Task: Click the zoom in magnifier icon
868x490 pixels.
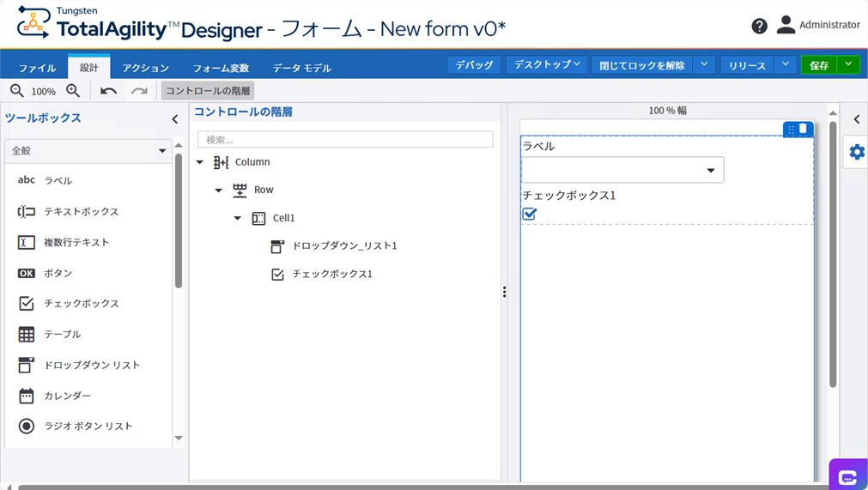Action: click(x=73, y=91)
